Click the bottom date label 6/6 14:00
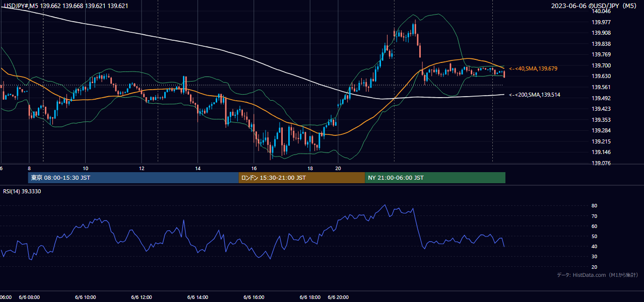The height and width of the screenshot is (302, 644). coord(198,297)
